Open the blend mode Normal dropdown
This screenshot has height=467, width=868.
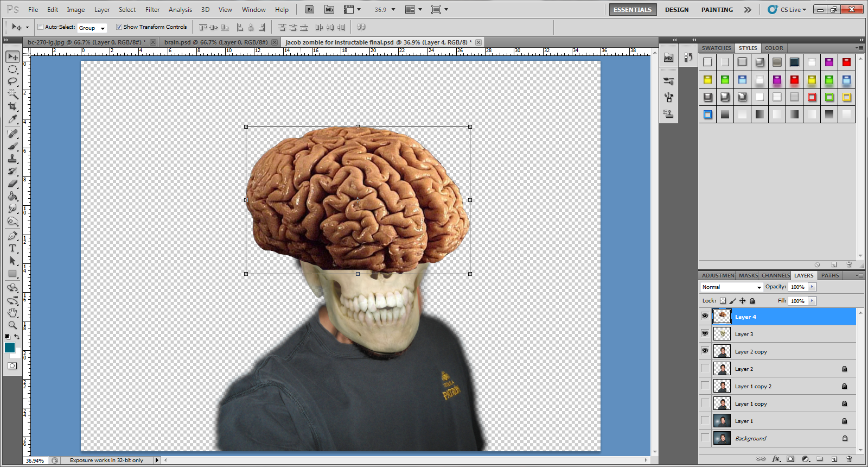731,287
